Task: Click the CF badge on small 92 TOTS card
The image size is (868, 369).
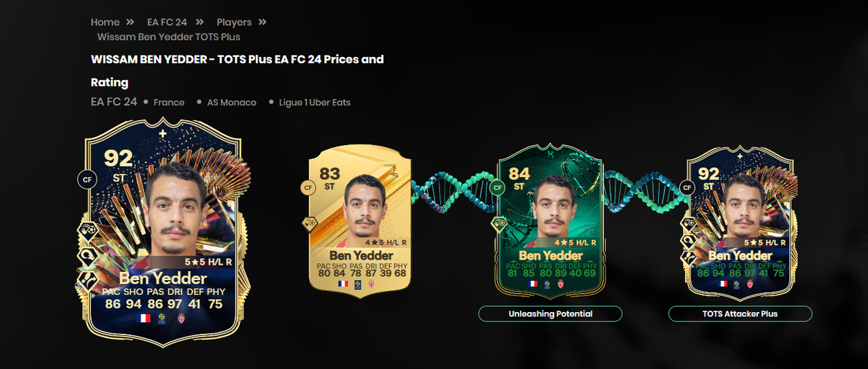Action: (x=687, y=188)
